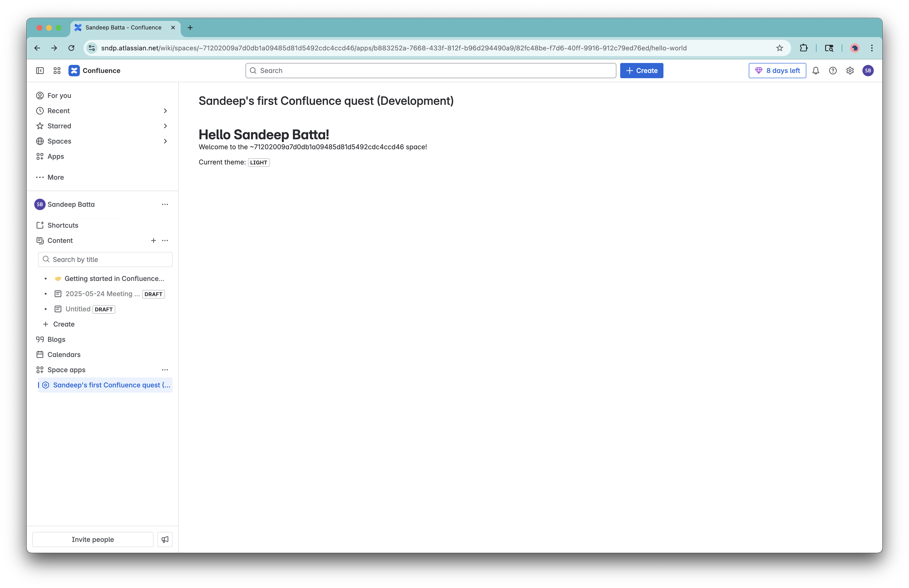Click the feedback megaphone icon
Viewport: 909px width, 588px height.
pyautogui.click(x=165, y=539)
